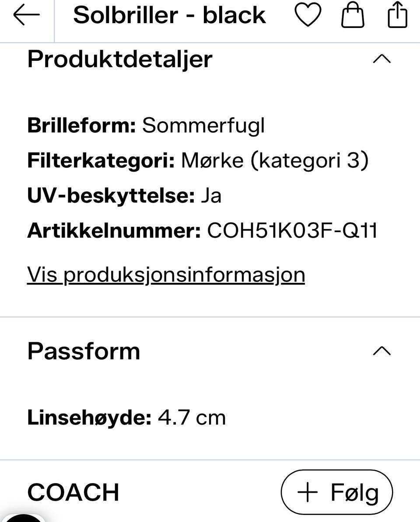Tap the Artikkelnummer label
Viewport: 420px width, 522px height.
pos(114,230)
